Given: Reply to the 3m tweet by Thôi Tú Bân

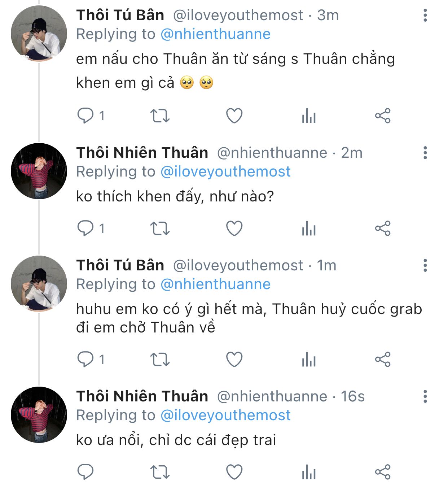Looking at the screenshot, I should (x=85, y=116).
